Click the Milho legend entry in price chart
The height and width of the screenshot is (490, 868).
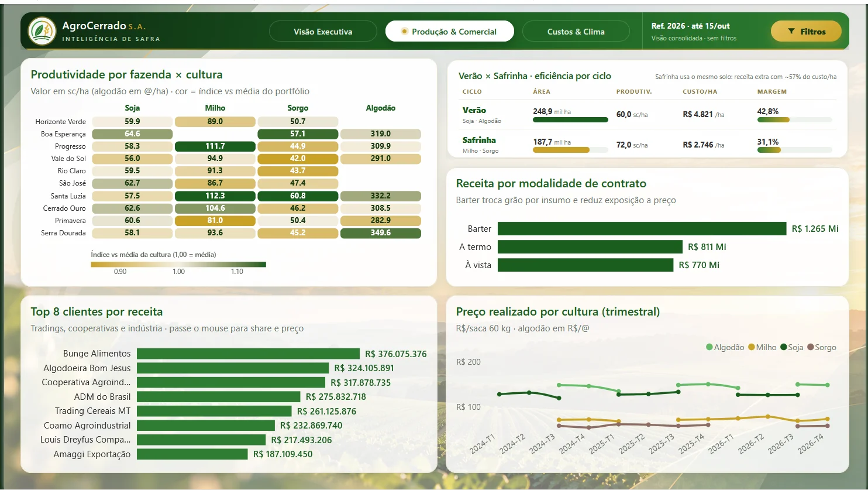[762, 347]
